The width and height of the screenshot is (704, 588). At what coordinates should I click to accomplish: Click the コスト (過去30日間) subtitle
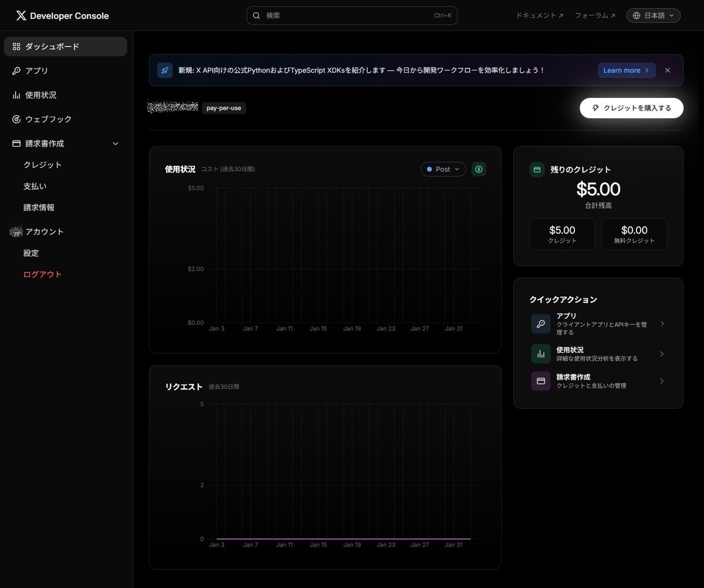pyautogui.click(x=228, y=169)
